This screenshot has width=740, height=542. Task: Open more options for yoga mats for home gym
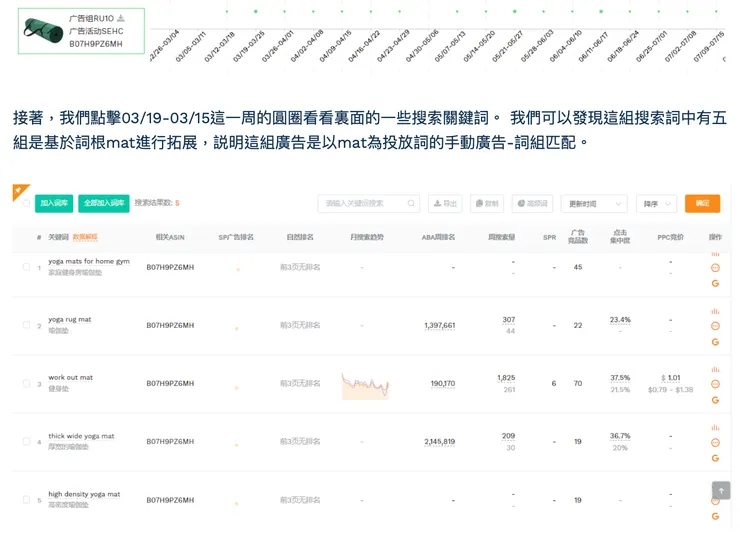pyautogui.click(x=715, y=268)
